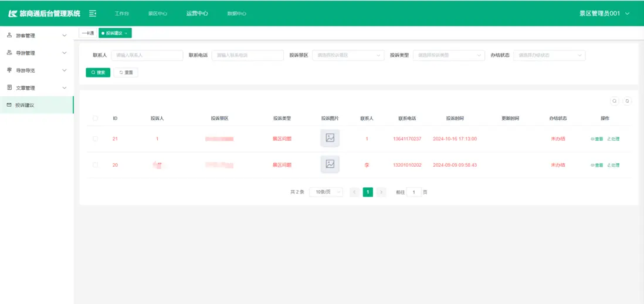The height and width of the screenshot is (304, 644).
Task: Select the 投诉建议 page tab
Action: pyautogui.click(x=115, y=33)
